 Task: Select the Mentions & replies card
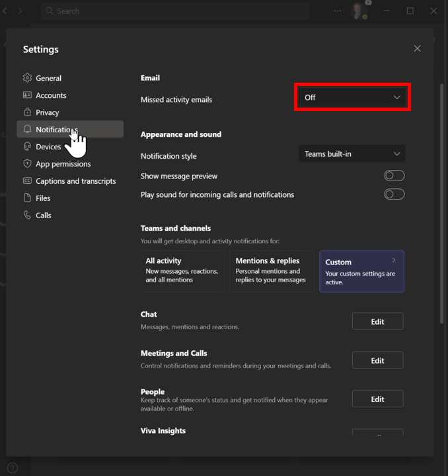[272, 272]
